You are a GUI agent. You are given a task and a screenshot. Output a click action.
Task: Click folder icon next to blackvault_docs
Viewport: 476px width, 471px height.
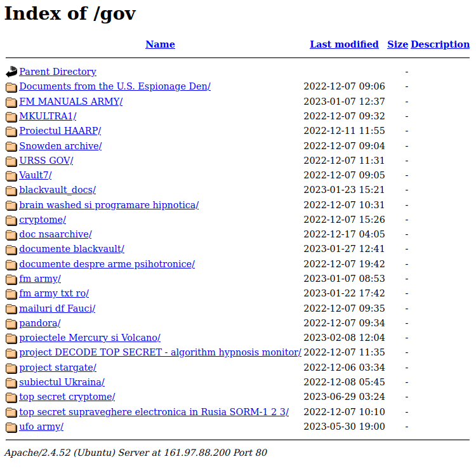click(x=11, y=190)
